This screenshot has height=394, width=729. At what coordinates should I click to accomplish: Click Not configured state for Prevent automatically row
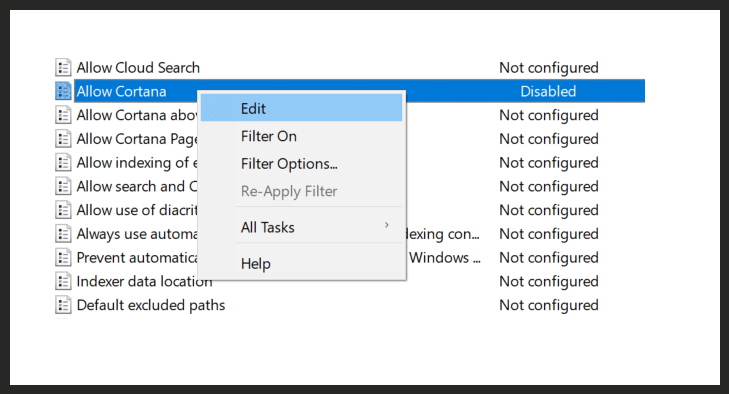pos(549,258)
